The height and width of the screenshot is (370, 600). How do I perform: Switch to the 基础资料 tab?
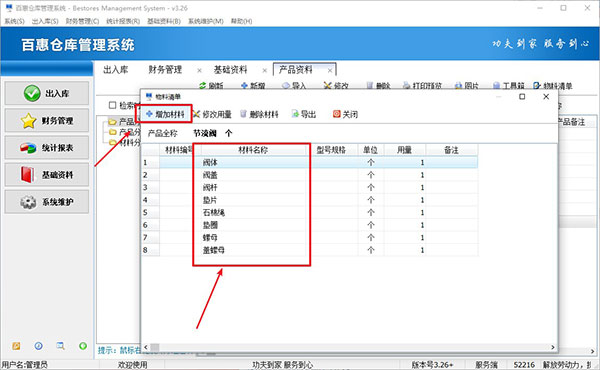(230, 70)
